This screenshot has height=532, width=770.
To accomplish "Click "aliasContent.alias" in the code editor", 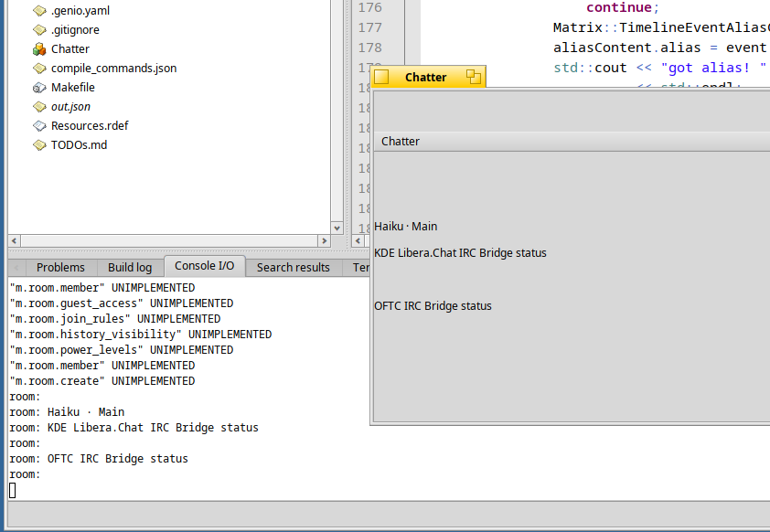I will [626, 48].
